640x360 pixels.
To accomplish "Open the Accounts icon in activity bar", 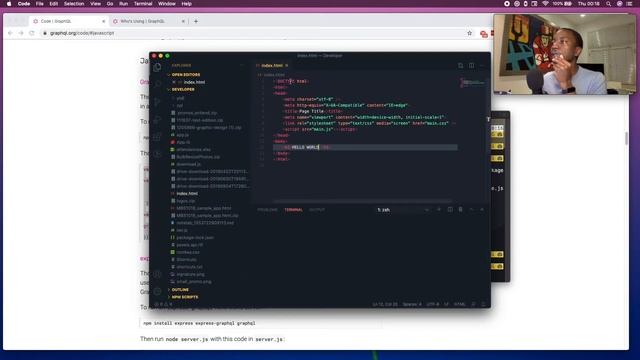I will point(157,274).
